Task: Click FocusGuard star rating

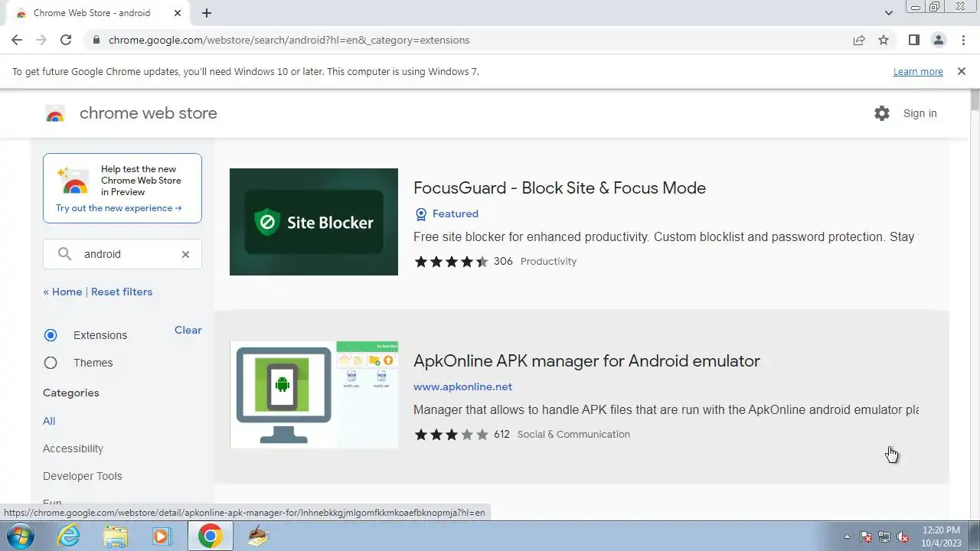Action: (451, 262)
